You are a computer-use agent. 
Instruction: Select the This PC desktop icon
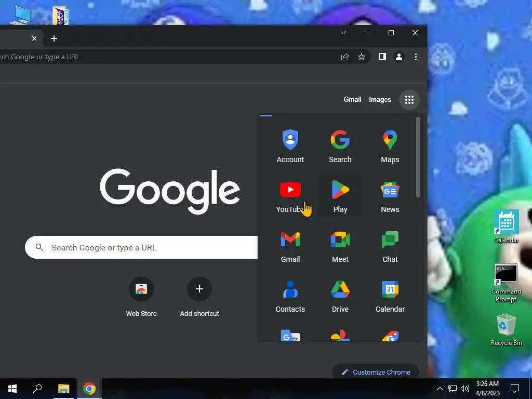(21, 15)
